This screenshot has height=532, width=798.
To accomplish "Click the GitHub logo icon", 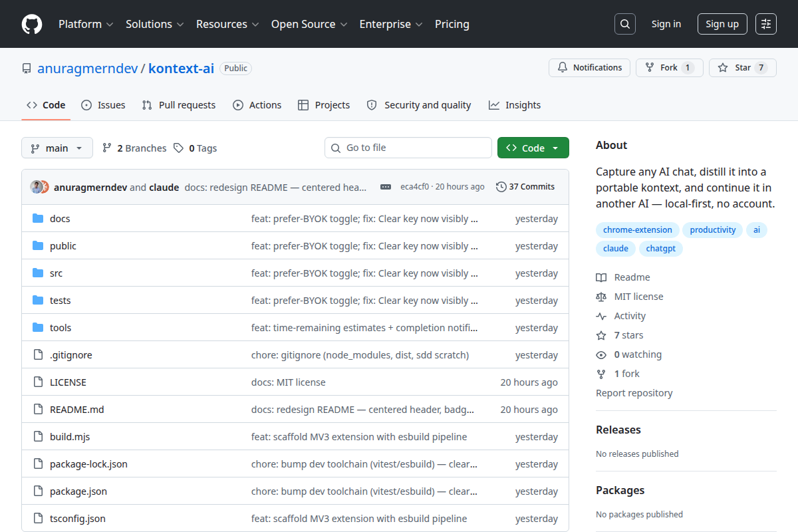I will (x=32, y=24).
